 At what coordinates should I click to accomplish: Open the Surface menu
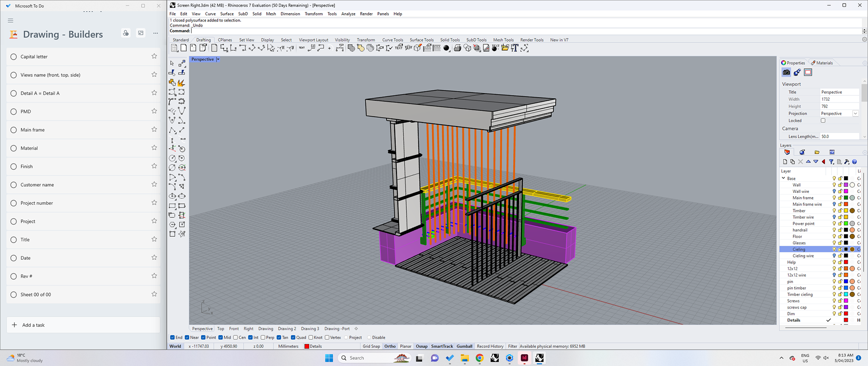227,14
